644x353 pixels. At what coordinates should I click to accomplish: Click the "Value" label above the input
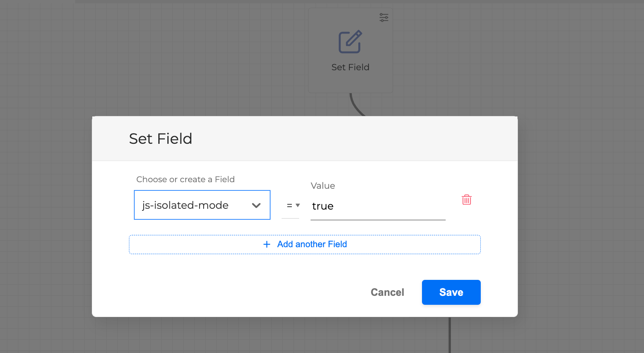[x=322, y=186]
